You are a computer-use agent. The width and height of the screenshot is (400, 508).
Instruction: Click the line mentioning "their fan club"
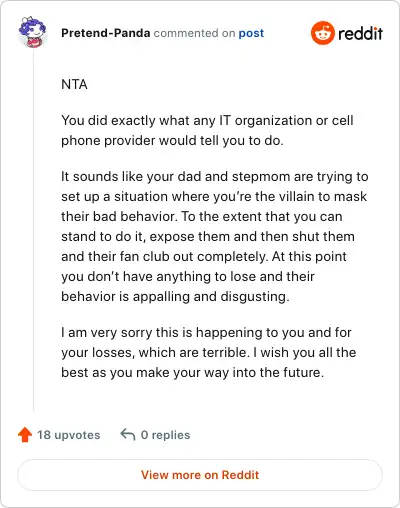coord(204,256)
